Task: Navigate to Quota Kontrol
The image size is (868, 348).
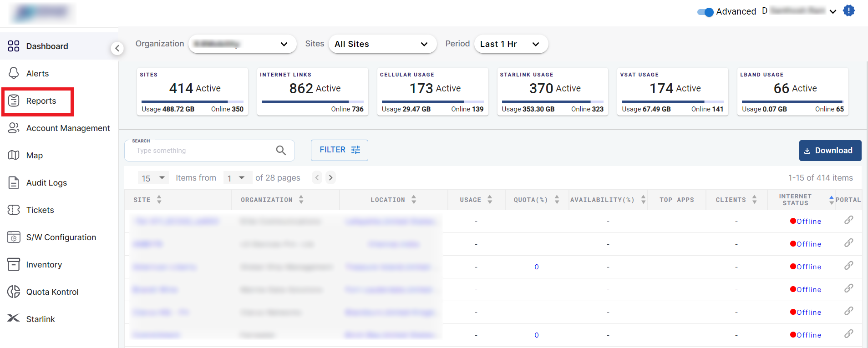Action: 52,292
